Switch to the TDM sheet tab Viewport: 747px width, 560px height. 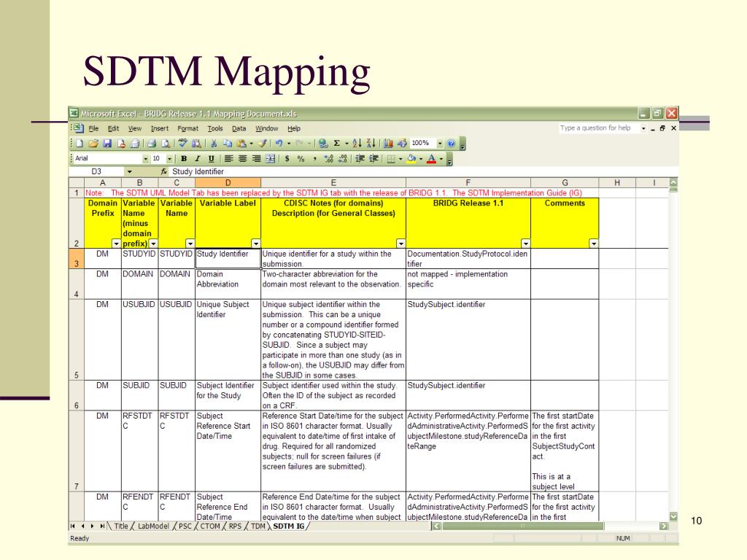tap(258, 526)
